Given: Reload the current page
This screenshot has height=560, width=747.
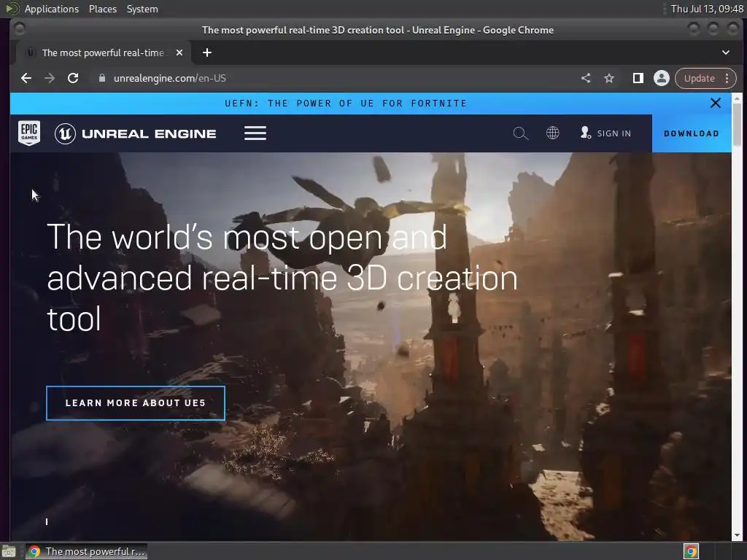Looking at the screenshot, I should point(73,78).
